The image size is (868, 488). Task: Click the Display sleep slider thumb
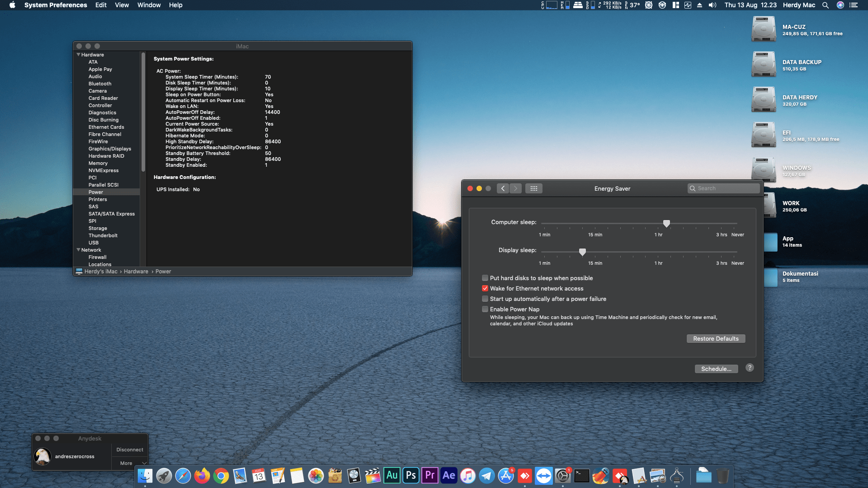pos(582,252)
